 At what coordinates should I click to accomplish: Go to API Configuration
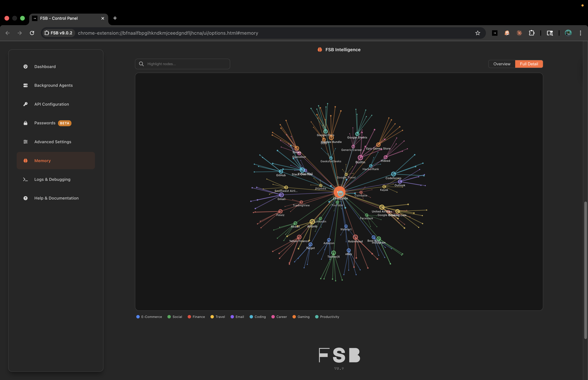coord(56,104)
